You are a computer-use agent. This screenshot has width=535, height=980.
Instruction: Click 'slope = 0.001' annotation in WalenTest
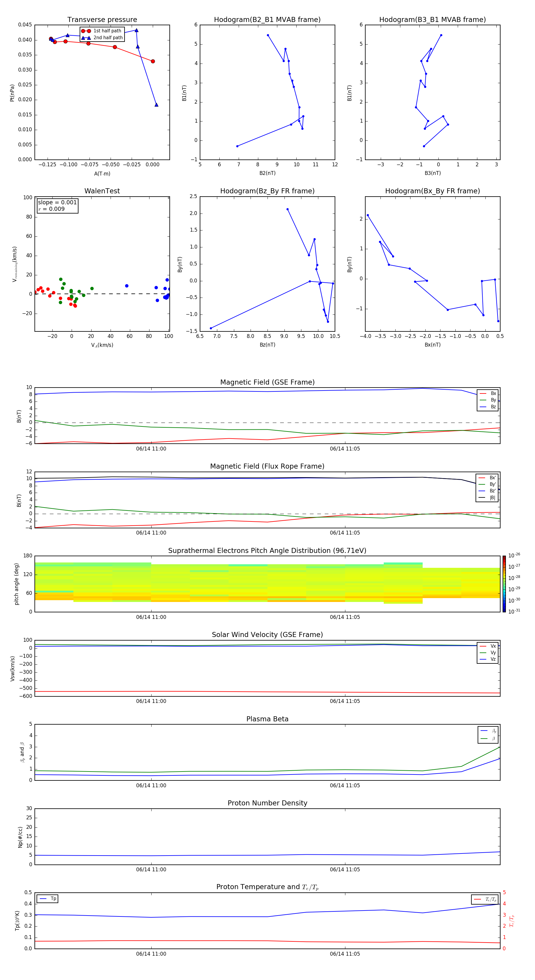coord(57,203)
